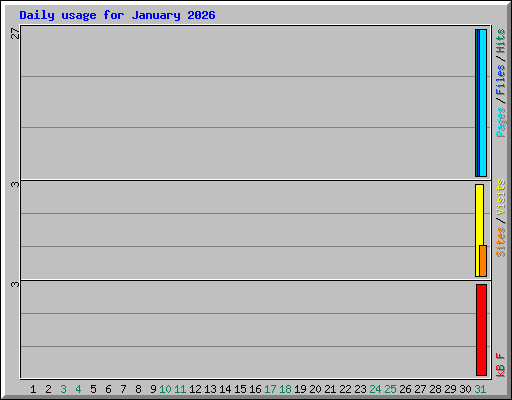
Task: Click the red 'KB F' legend label
Action: [x=500, y=365]
